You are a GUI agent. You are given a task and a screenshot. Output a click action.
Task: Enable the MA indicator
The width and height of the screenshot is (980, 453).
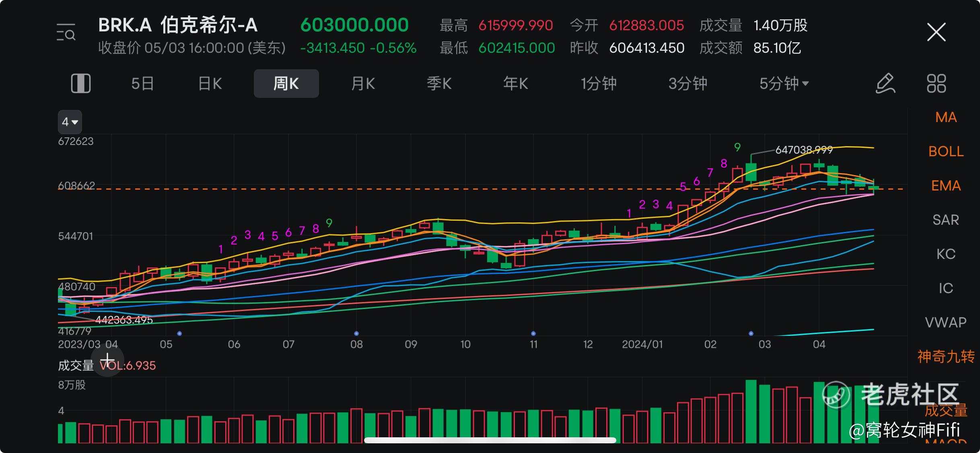click(946, 117)
